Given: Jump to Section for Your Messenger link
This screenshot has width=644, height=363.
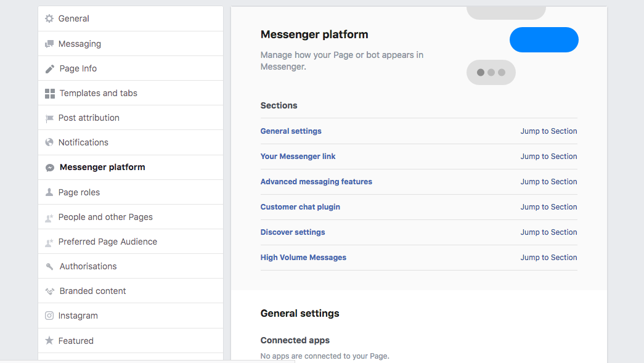Looking at the screenshot, I should pos(548,157).
